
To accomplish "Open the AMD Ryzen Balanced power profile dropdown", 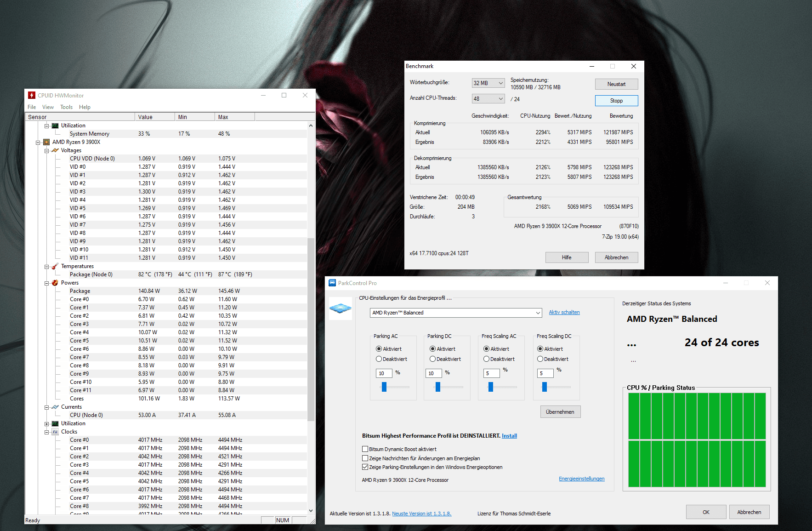I will [456, 313].
